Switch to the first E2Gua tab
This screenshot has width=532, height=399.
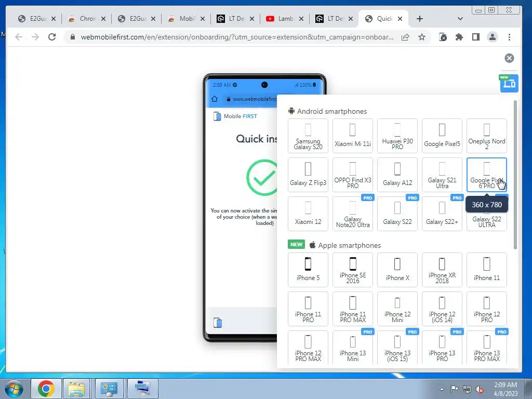click(x=37, y=19)
